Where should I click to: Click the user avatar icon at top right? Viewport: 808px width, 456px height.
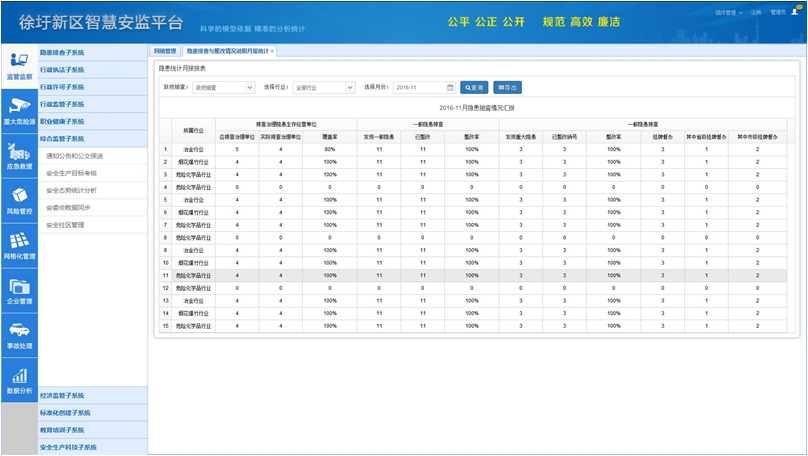[x=795, y=12]
